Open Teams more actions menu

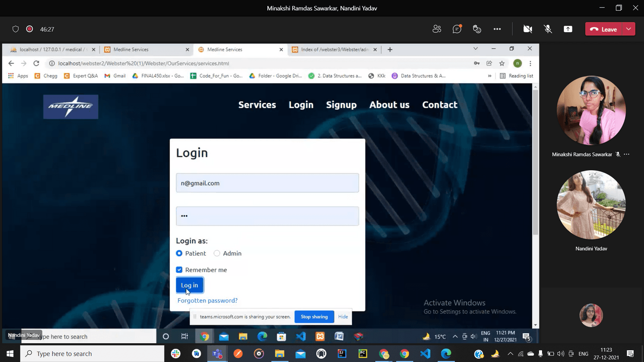pos(497,29)
